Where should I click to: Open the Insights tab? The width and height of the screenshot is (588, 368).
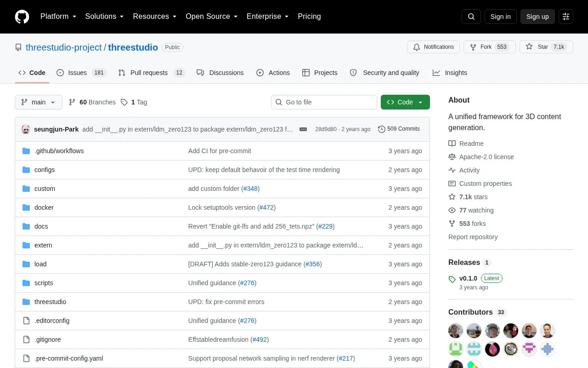point(450,73)
